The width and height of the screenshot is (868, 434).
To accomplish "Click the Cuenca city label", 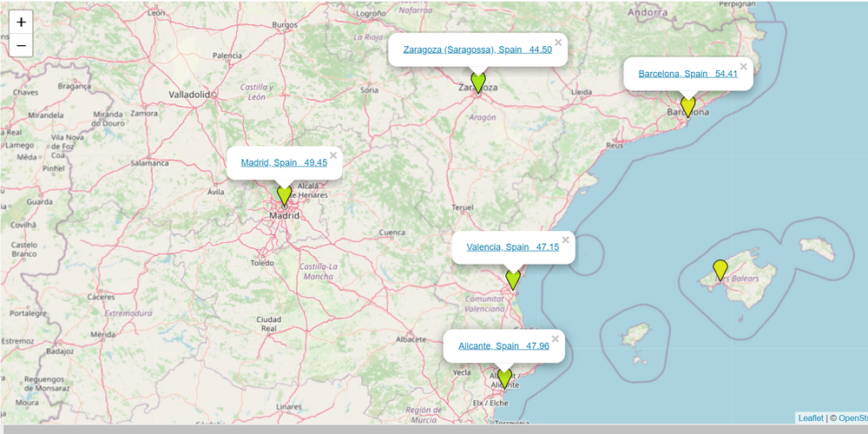I will 392,233.
